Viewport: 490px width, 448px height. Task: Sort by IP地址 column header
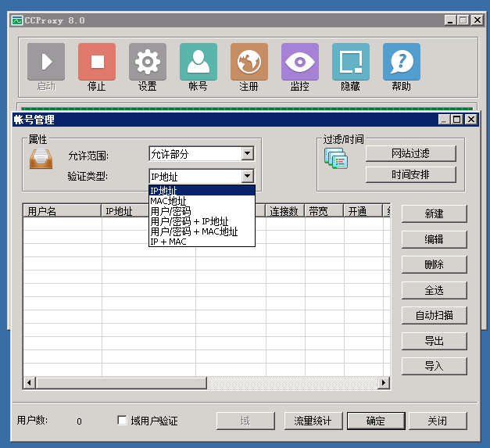[125, 211]
